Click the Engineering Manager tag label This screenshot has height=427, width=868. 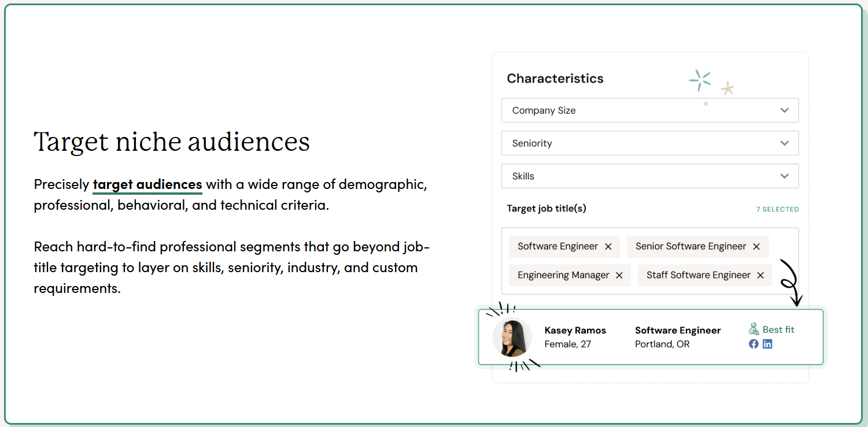(x=563, y=276)
